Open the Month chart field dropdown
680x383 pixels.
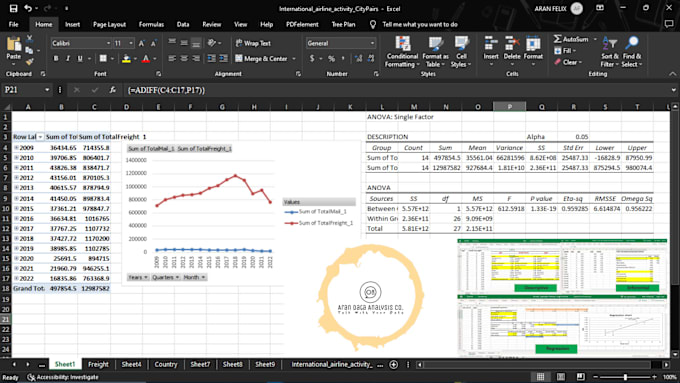pyautogui.click(x=194, y=277)
